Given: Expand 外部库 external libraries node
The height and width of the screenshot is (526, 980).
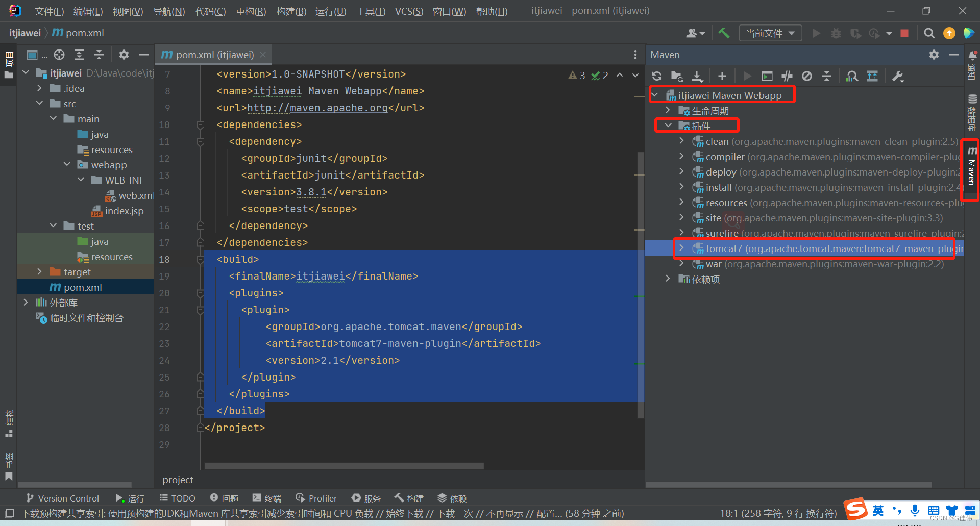Looking at the screenshot, I should coord(26,303).
